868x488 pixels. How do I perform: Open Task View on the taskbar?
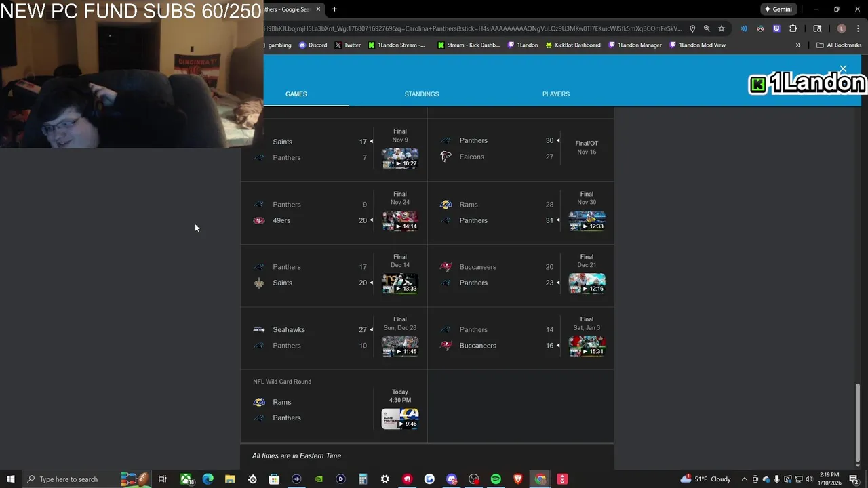163,479
